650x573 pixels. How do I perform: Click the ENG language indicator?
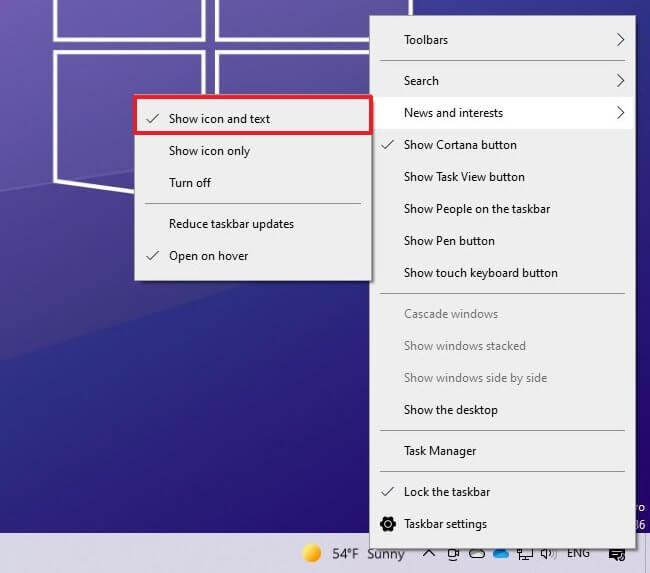pyautogui.click(x=578, y=553)
